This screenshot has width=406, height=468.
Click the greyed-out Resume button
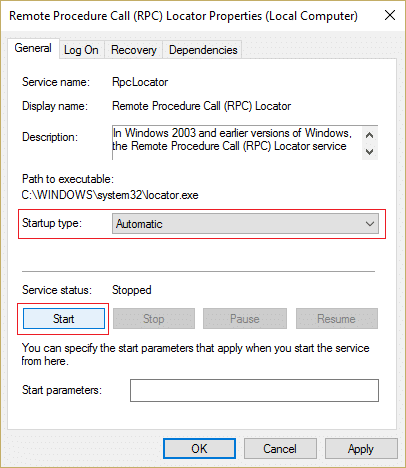tap(337, 319)
